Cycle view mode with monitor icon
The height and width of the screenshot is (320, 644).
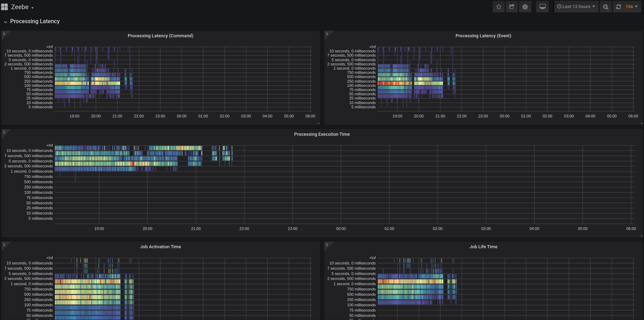coord(543,7)
